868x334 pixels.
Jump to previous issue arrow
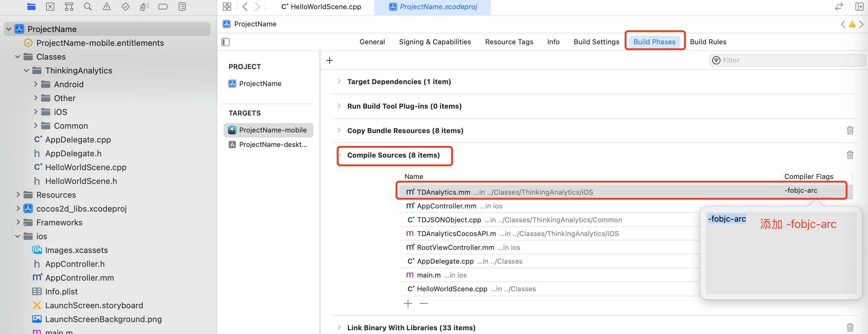(843, 24)
